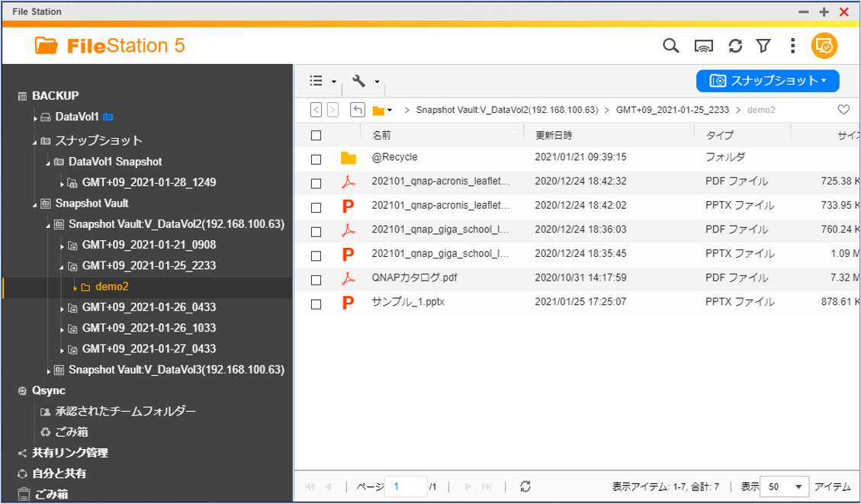The height and width of the screenshot is (504, 861).
Task: Click the pagination refresh icon at bottom
Action: (525, 486)
